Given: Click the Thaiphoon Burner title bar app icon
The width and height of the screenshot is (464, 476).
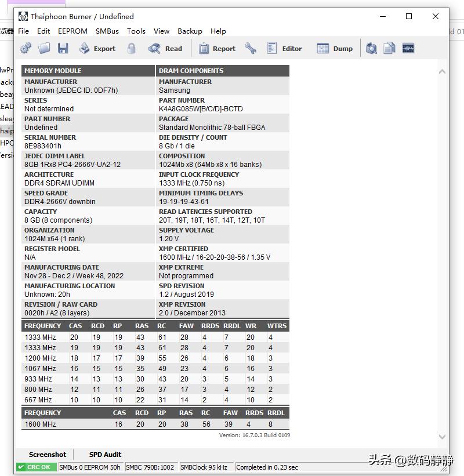Looking at the screenshot, I should [x=23, y=16].
